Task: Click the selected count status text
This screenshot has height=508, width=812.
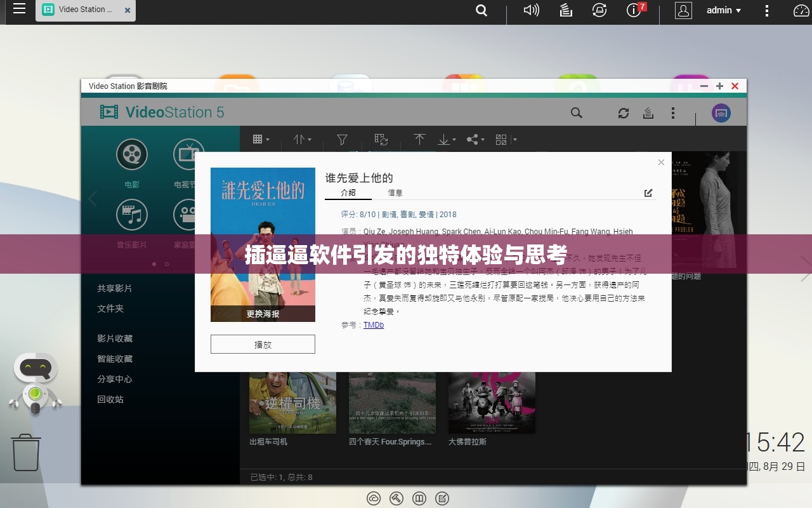Action: (281, 477)
